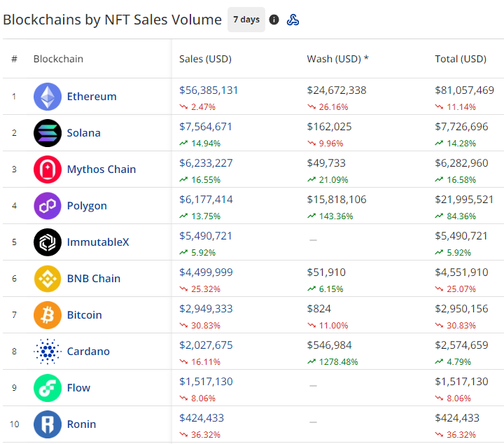The image size is (504, 444).
Task: Select ImmutableX total $5,490,721
Action: coord(461,236)
